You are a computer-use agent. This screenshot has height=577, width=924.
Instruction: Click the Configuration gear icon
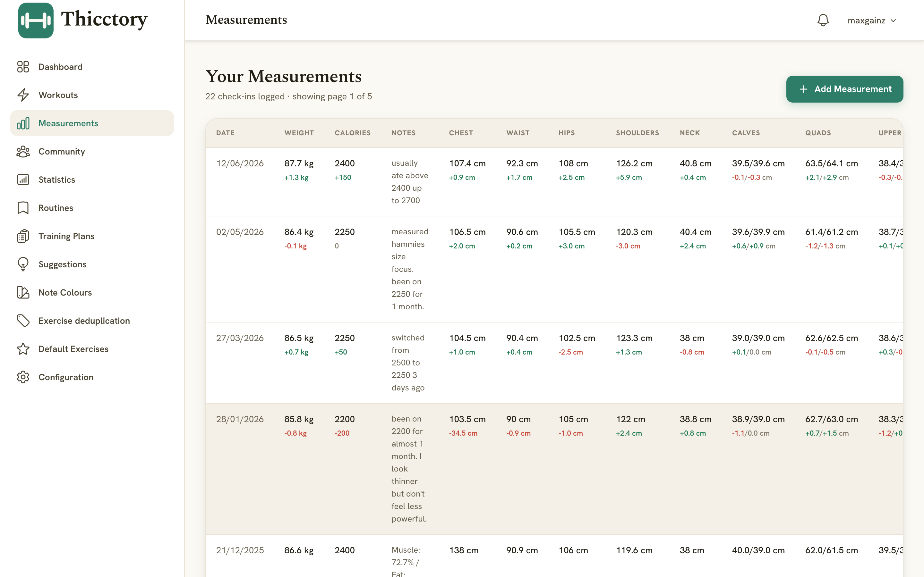coord(23,377)
